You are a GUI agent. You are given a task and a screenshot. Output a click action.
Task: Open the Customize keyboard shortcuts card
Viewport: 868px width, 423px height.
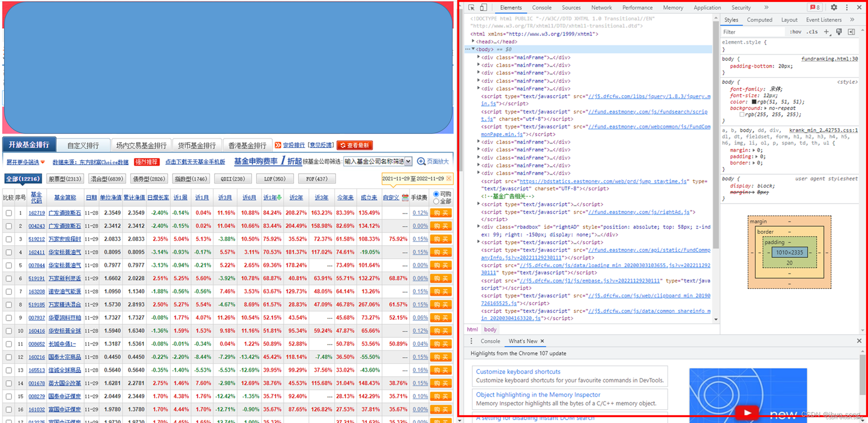569,376
